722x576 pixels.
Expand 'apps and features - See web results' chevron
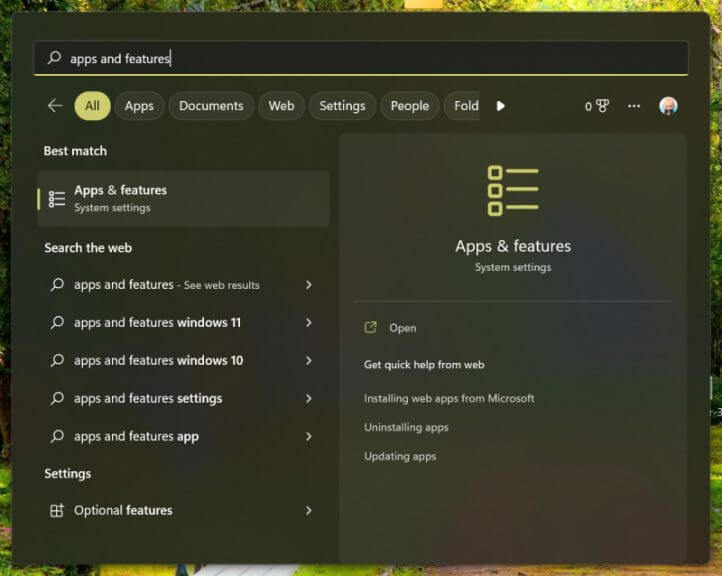click(309, 285)
